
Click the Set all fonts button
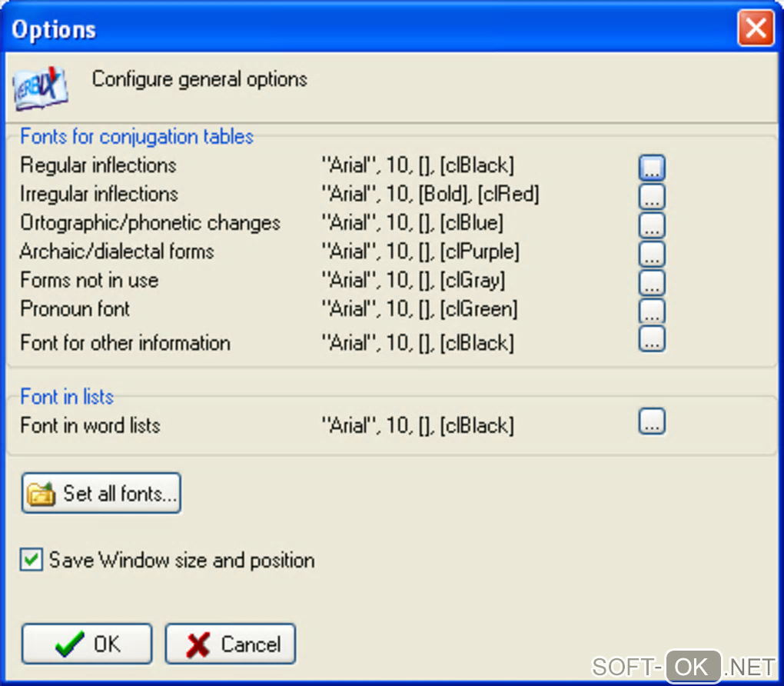pyautogui.click(x=101, y=493)
